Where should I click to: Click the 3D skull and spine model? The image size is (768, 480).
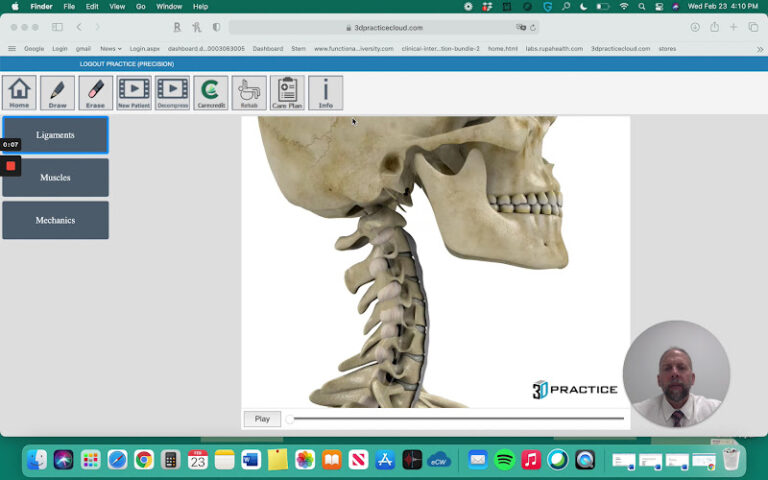[x=435, y=262]
